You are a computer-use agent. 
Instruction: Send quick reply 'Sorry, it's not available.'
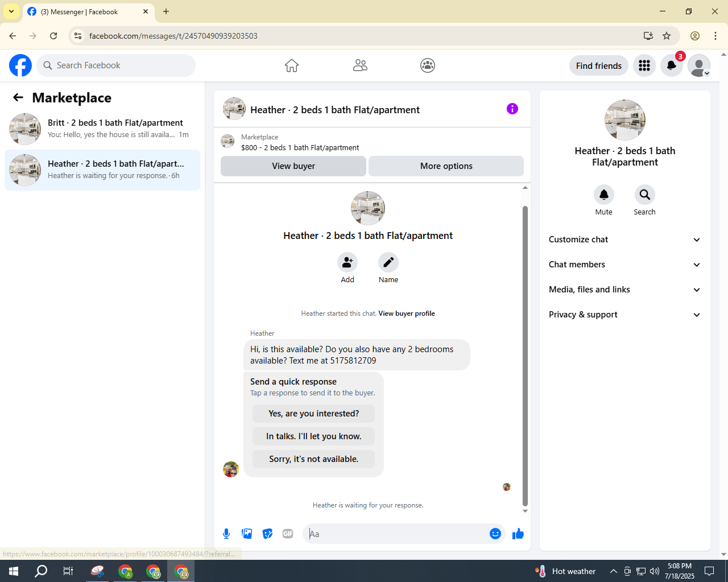pos(314,459)
